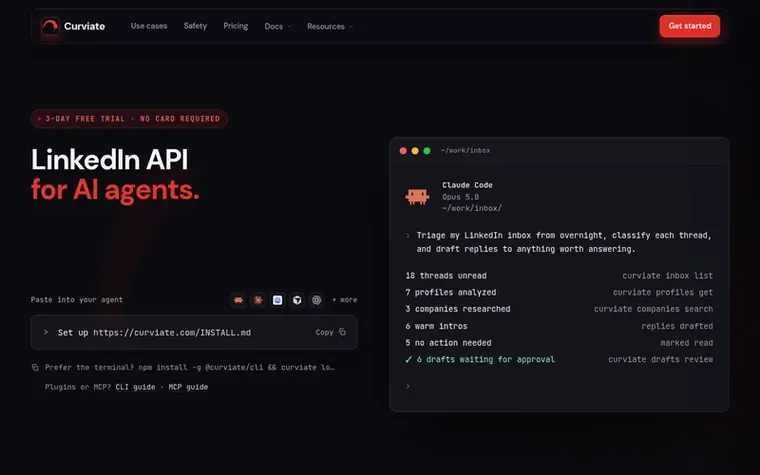
Task: Click the Curviate brand name
Action: [x=84, y=26]
